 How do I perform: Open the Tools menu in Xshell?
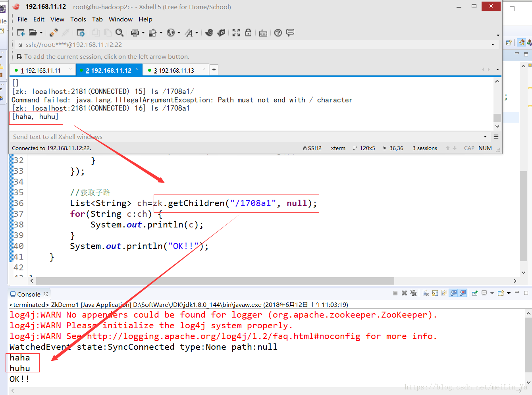(78, 19)
